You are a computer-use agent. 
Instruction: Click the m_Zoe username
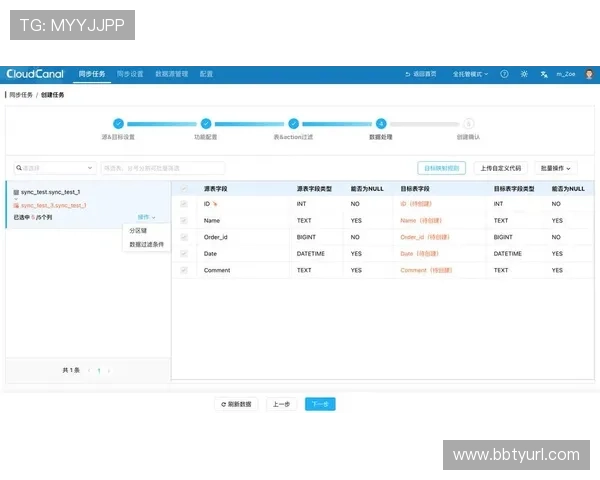(x=566, y=74)
